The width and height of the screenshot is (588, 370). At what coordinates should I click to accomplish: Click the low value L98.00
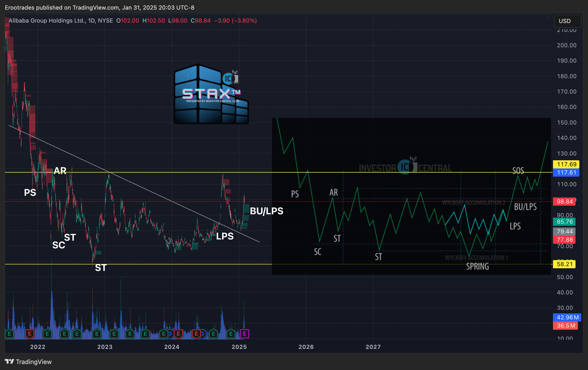pyautogui.click(x=178, y=21)
